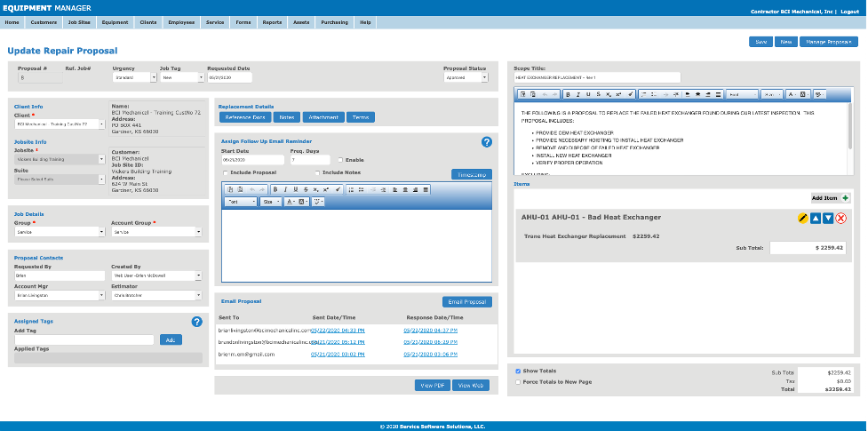
Task: Click the View PDF button
Action: click(x=432, y=385)
